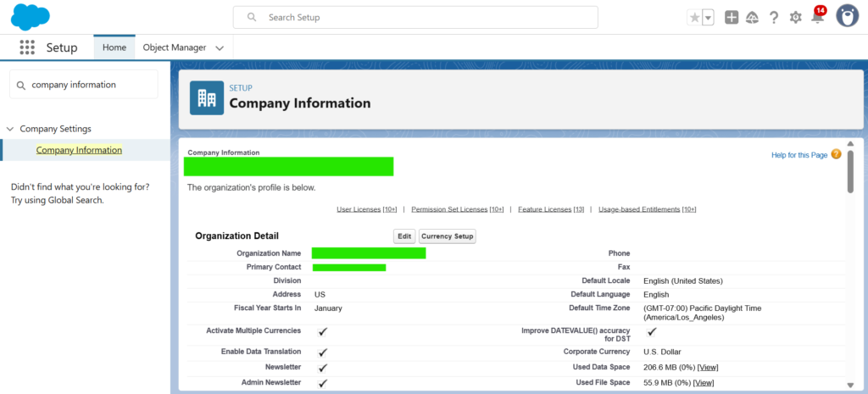Screen dimensions: 868x394
Task: Expand the Object Manager tab dropdown chevron
Action: (x=220, y=48)
